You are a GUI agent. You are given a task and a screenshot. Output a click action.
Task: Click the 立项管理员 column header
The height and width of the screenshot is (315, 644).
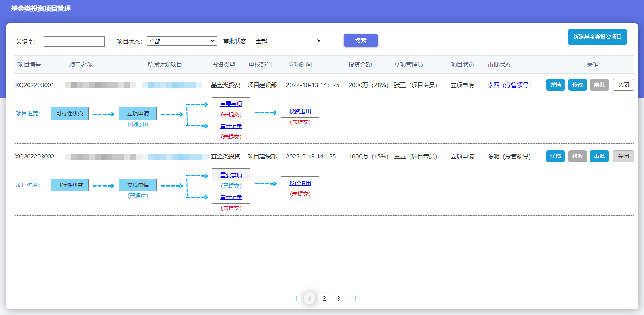point(408,64)
